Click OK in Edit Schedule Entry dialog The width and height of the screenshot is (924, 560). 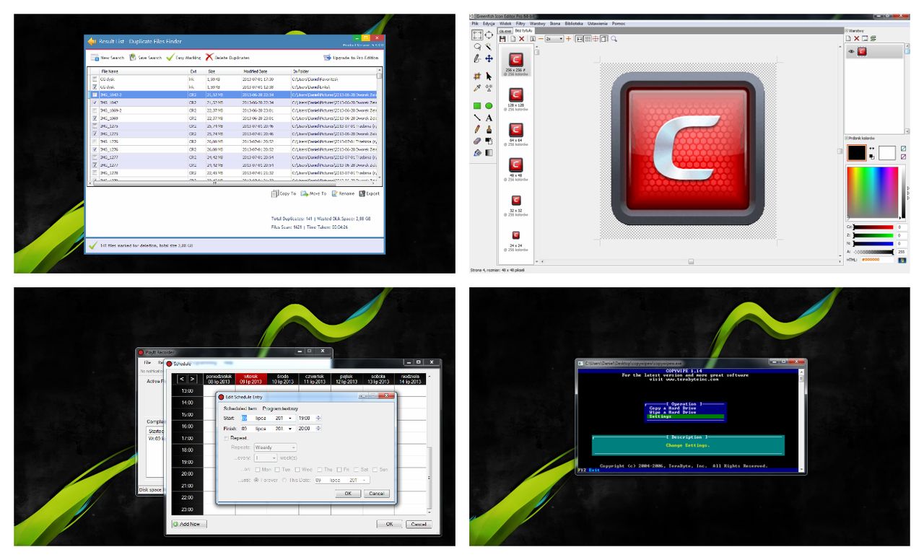pyautogui.click(x=348, y=494)
